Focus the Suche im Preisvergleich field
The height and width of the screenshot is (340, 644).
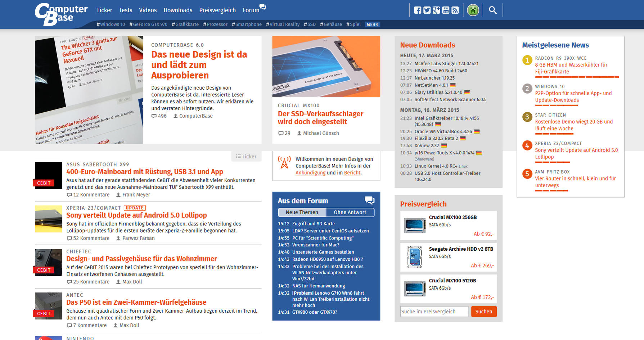point(434,312)
